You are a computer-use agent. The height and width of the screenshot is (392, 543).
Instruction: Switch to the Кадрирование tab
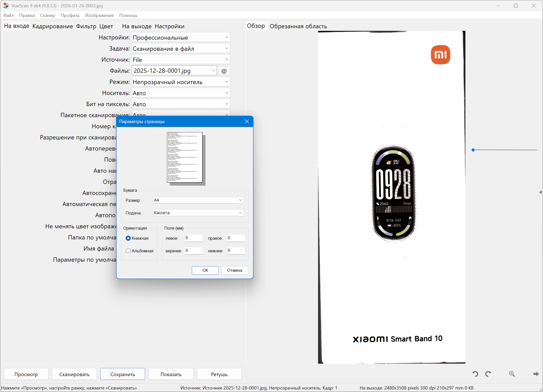(53, 26)
